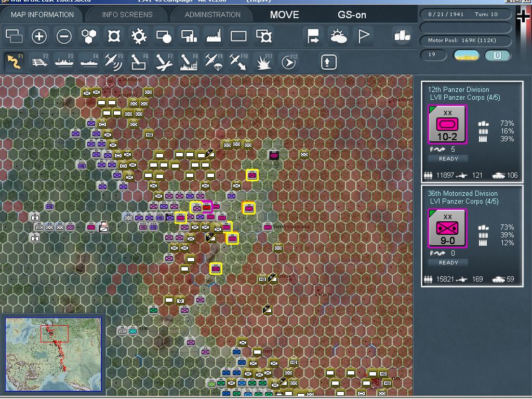Select Bomb airfield mode (F7) icon
The width and height of the screenshot is (532, 399).
[164, 62]
